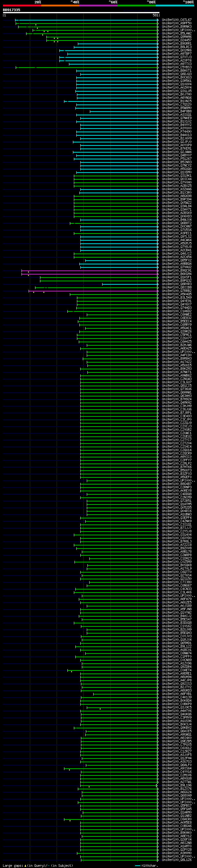Open UniRef100_C6E832 hit
Viewport: 197px width, 868px height.
coord(176,318)
